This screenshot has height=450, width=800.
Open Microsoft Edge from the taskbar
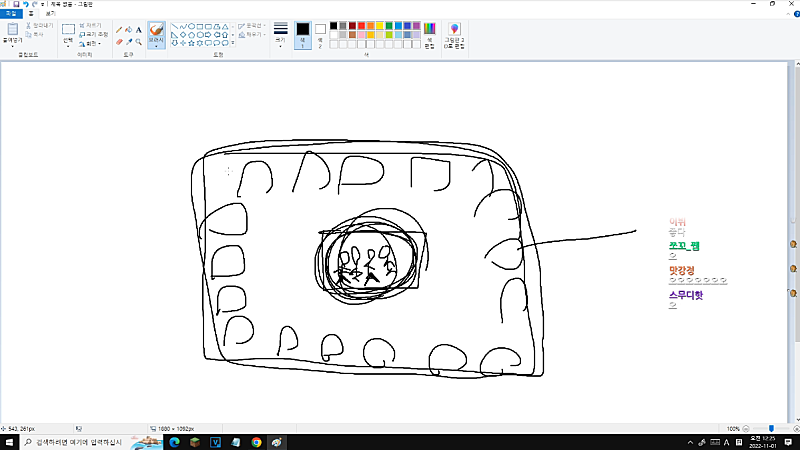(x=174, y=442)
